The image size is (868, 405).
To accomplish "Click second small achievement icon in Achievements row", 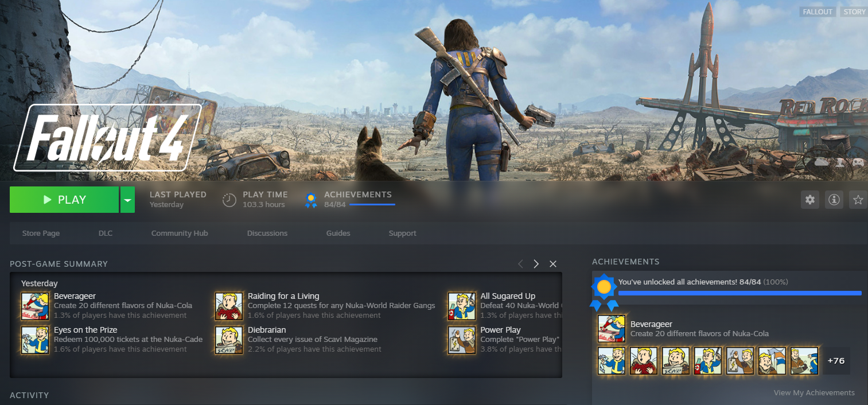I will [644, 361].
